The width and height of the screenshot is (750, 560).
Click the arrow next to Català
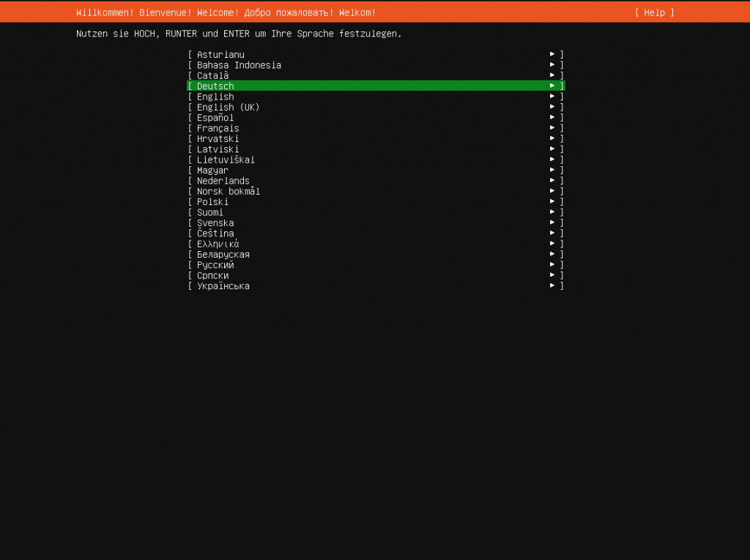pos(552,75)
